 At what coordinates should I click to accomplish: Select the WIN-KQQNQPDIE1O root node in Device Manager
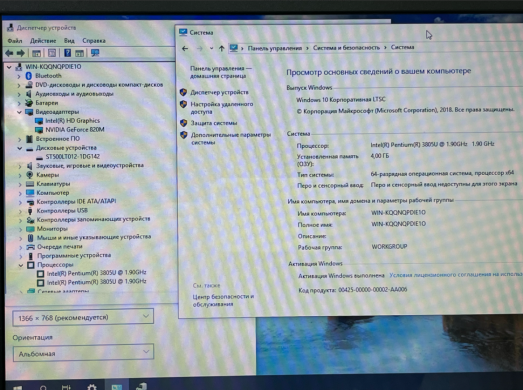tap(53, 67)
